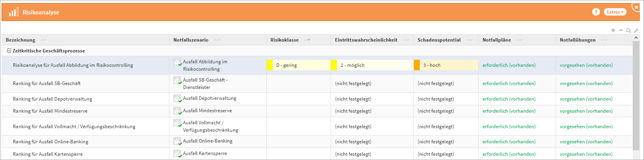The image size is (644, 160).
Task: Click the Ausfall Depotverwaltung scenario icon
Action: click(x=177, y=99)
